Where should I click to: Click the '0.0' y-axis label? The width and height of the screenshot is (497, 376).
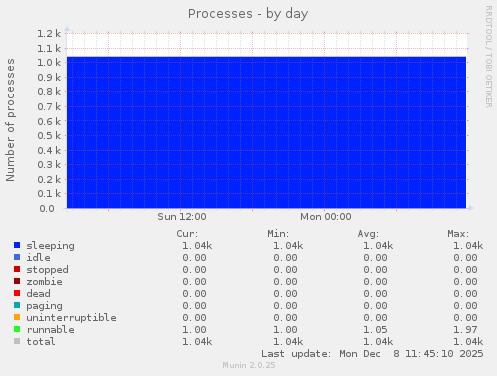[47, 209]
